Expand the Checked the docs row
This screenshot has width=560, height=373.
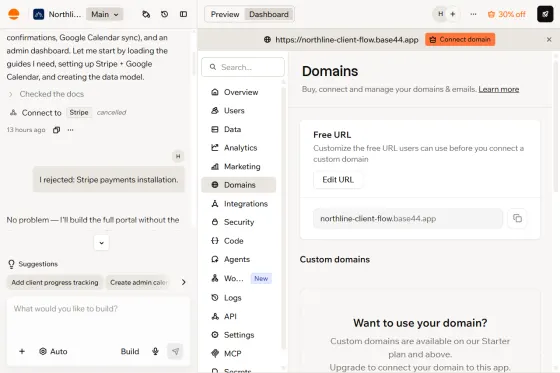[x=46, y=94]
